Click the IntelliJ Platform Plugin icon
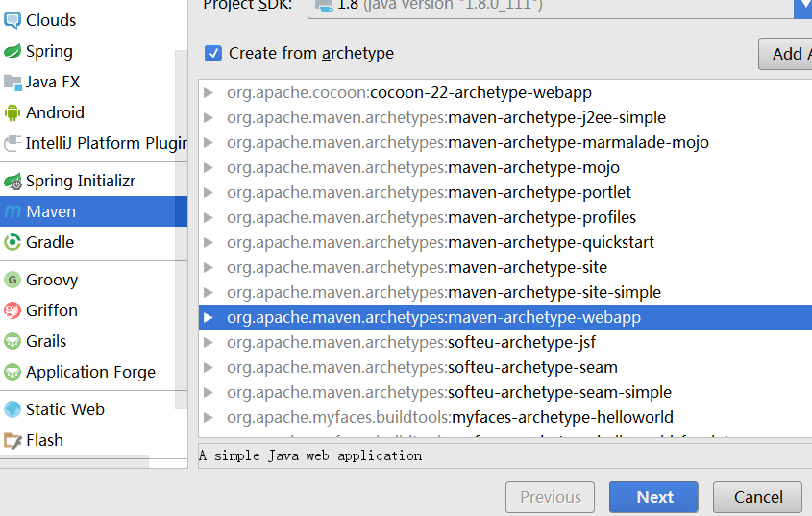Screen dimensions: 812x516 pyautogui.click(x=12, y=143)
